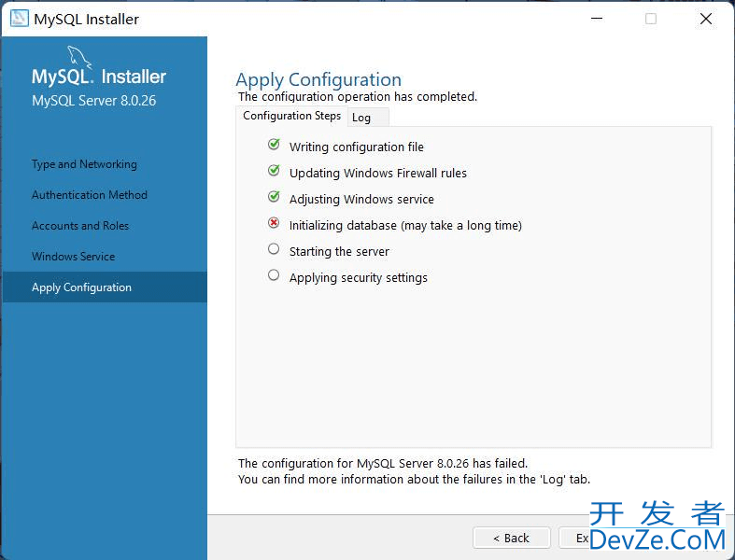This screenshot has width=735, height=560.
Task: Click green check beside Adjusting Windows service
Action: click(x=274, y=197)
